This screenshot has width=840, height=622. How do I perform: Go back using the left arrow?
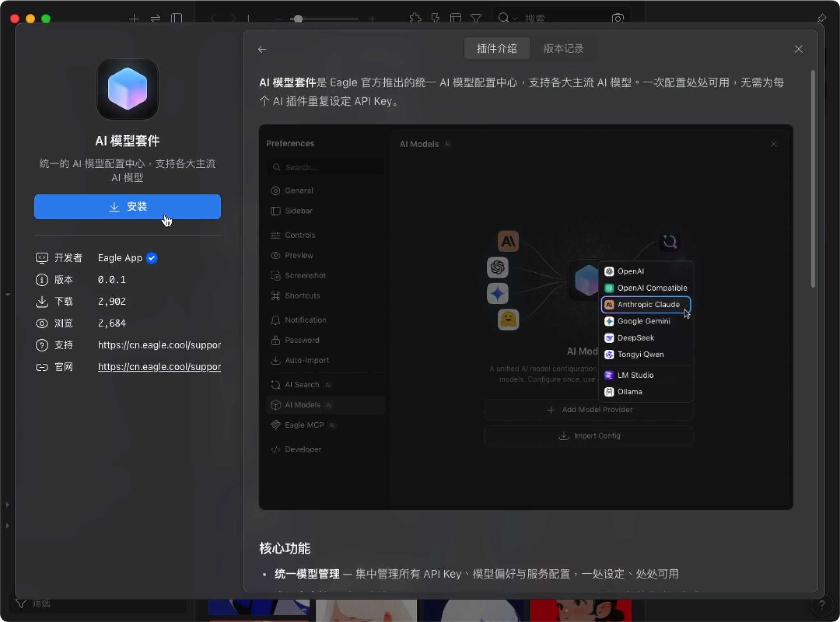(262, 49)
